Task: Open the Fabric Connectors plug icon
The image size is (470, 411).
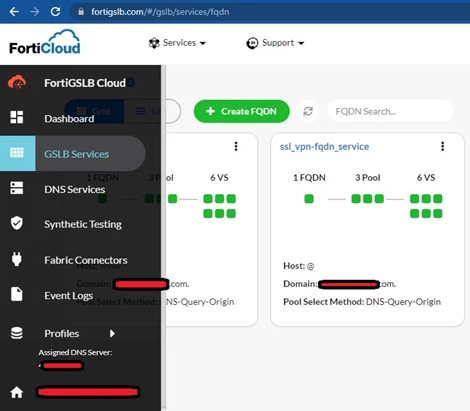Action: (x=17, y=259)
